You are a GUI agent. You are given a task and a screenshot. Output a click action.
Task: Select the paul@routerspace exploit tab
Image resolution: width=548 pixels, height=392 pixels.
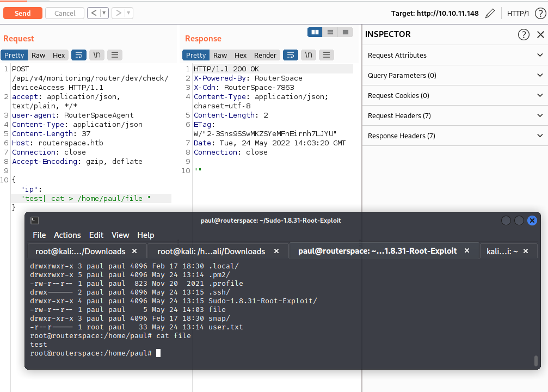point(378,251)
